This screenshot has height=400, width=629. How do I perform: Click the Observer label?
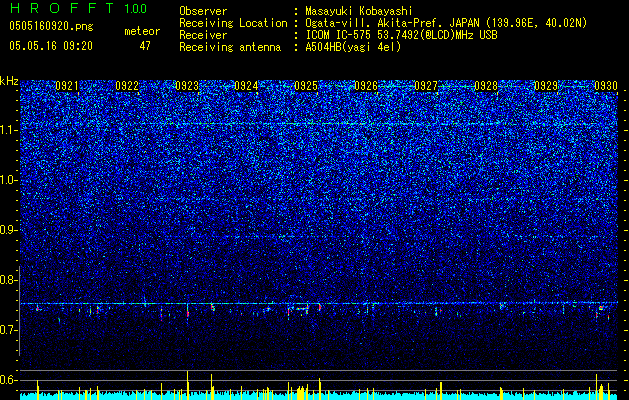coord(203,11)
